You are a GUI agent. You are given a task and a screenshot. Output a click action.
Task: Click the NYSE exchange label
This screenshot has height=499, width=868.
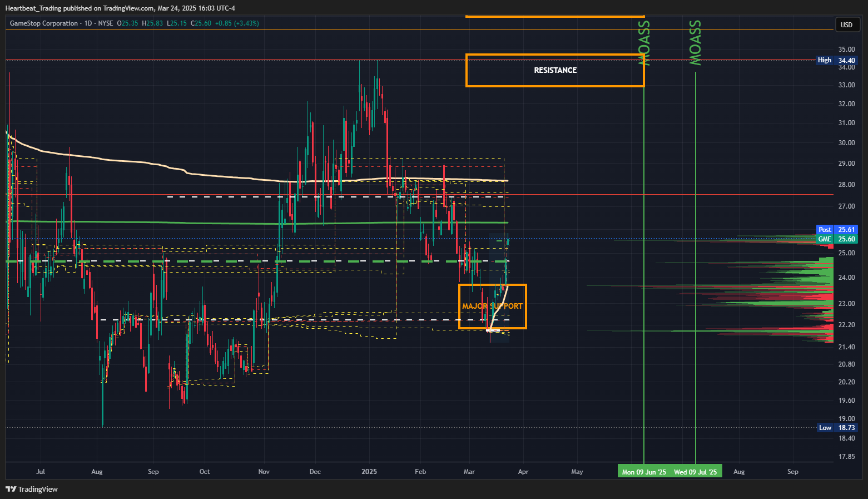106,23
